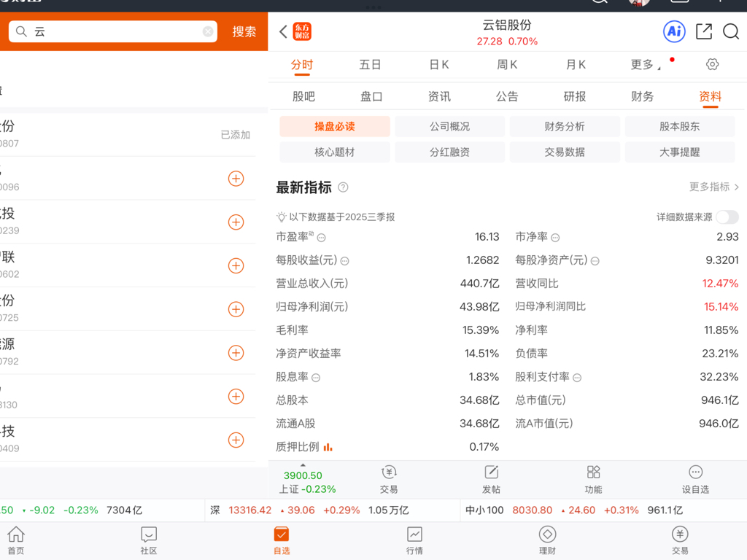Image resolution: width=747 pixels, height=560 pixels.
Task: Select 核心题材 section button
Action: [334, 152]
